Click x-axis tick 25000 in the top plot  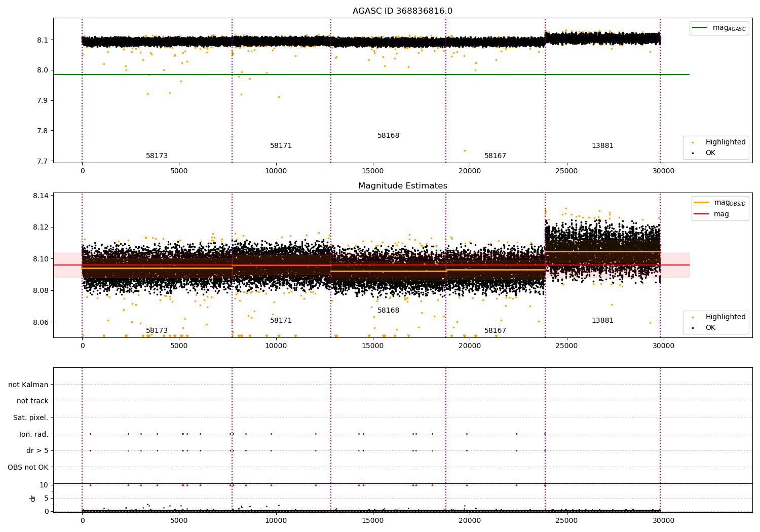coord(566,171)
